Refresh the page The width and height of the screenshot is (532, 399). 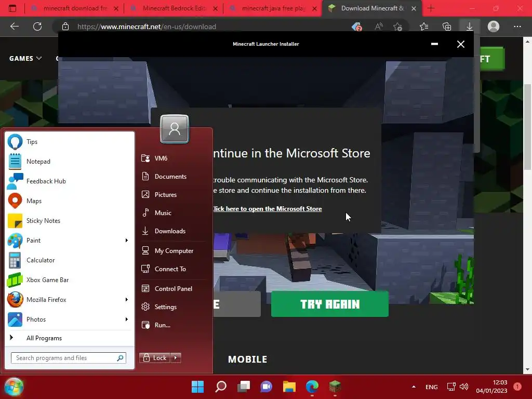[37, 26]
